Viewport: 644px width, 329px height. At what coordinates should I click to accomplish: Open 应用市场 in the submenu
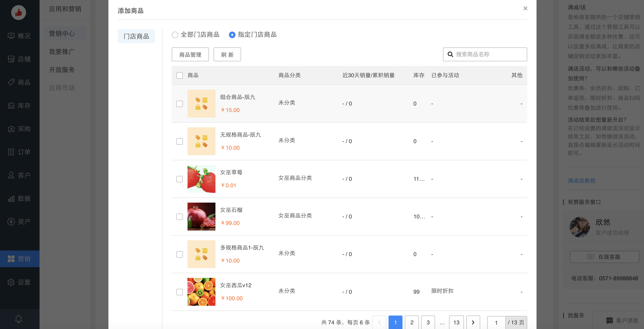(62, 88)
